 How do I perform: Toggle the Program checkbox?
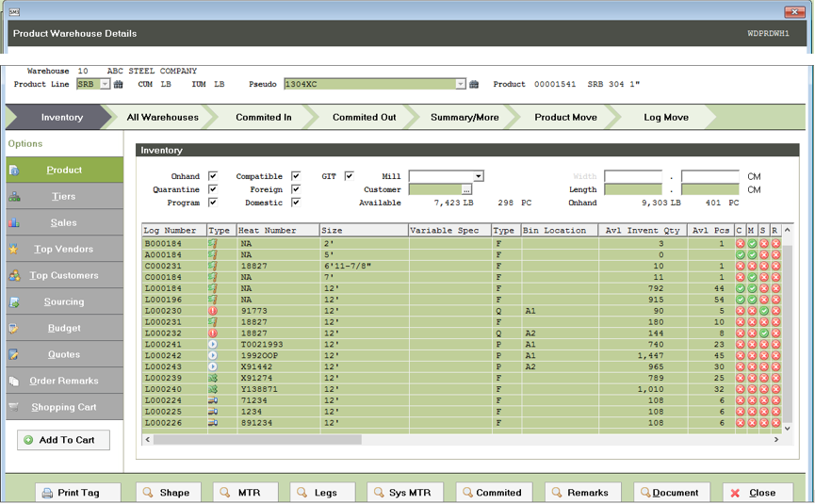click(x=213, y=203)
